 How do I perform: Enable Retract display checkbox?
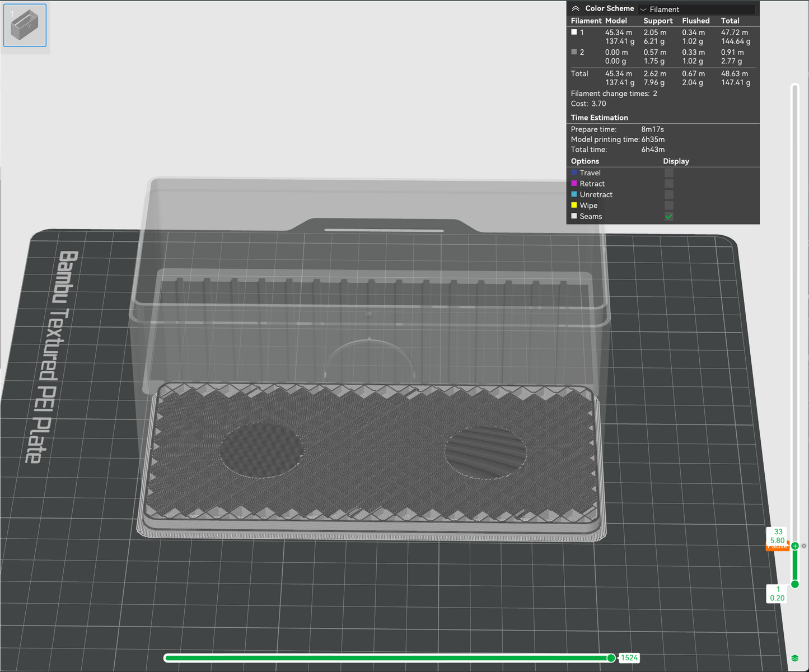(x=669, y=184)
